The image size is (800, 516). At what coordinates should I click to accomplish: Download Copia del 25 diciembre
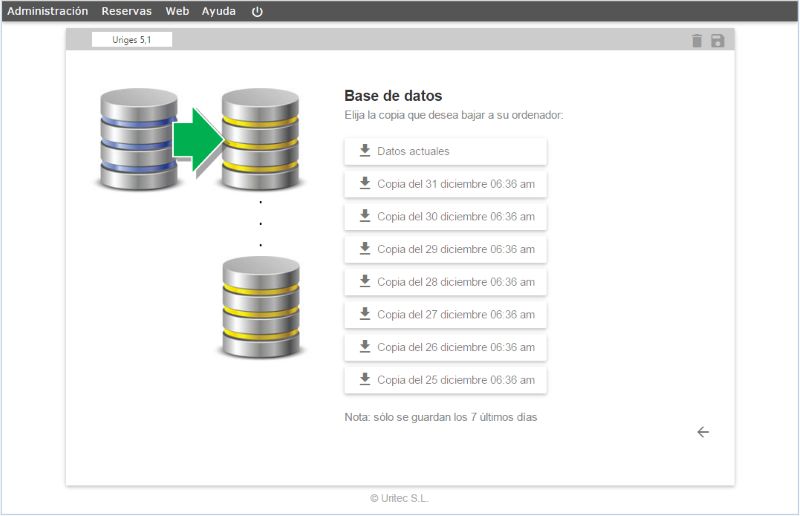pos(445,380)
